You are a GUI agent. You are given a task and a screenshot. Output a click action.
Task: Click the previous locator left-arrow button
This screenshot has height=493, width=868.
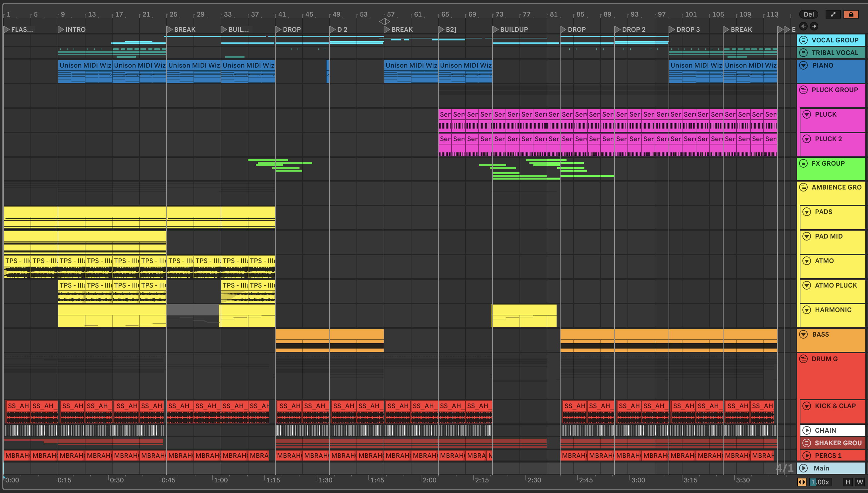coord(803,26)
